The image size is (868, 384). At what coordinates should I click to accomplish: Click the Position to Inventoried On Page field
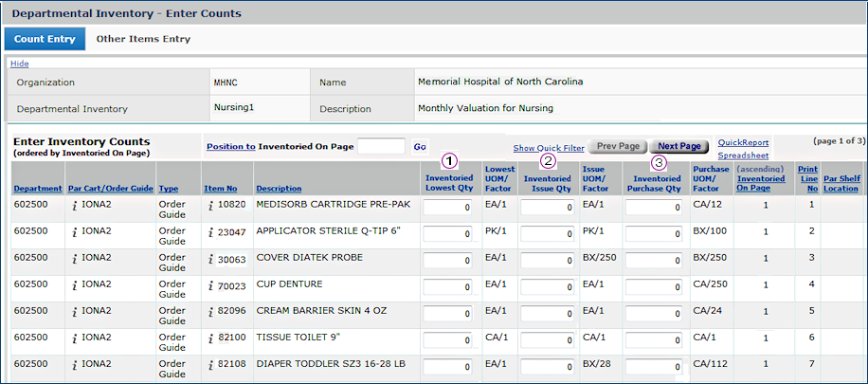click(x=381, y=147)
